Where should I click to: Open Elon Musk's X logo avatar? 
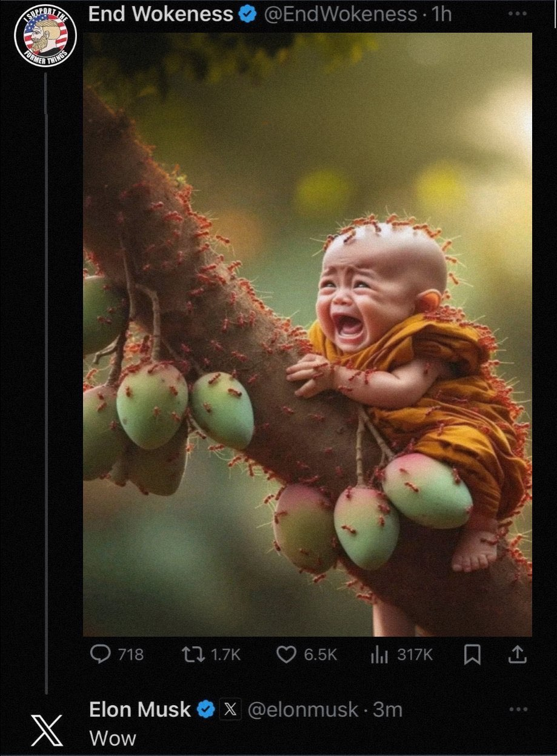coord(46,731)
